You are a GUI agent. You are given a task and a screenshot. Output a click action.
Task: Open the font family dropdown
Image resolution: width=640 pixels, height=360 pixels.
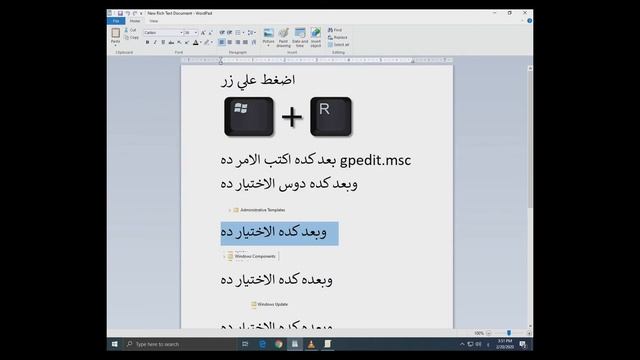click(181, 33)
